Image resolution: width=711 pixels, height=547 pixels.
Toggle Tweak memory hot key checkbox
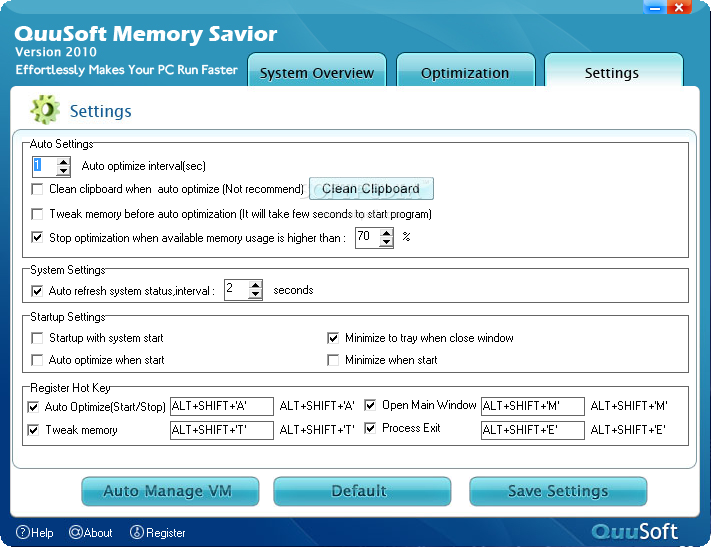point(33,430)
